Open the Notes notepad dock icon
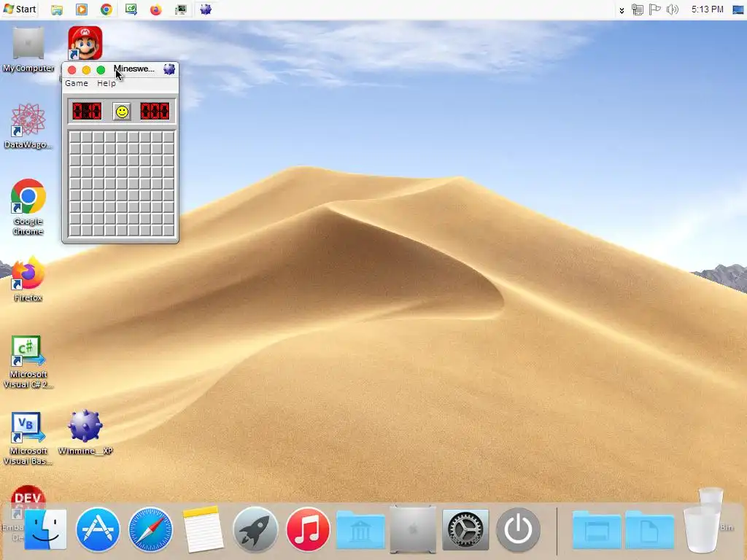 pos(203,529)
